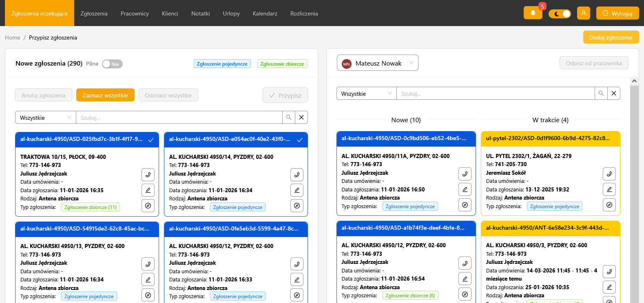The image size is (644, 303).
Task: Go to the Zgłoszenia menu item
Action: tap(94, 13)
